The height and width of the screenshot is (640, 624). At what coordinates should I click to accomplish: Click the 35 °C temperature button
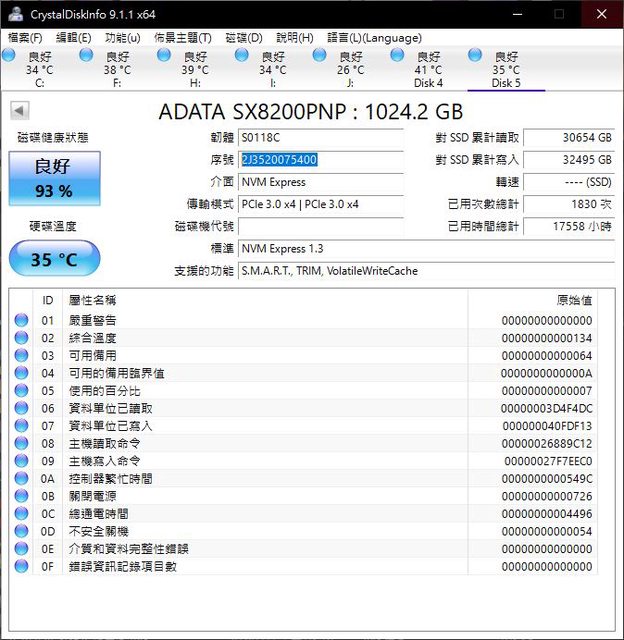click(54, 260)
